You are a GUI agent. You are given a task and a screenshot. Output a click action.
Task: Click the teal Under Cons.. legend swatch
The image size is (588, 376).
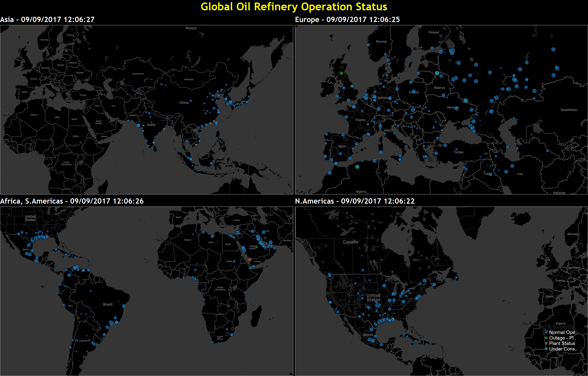pos(546,349)
